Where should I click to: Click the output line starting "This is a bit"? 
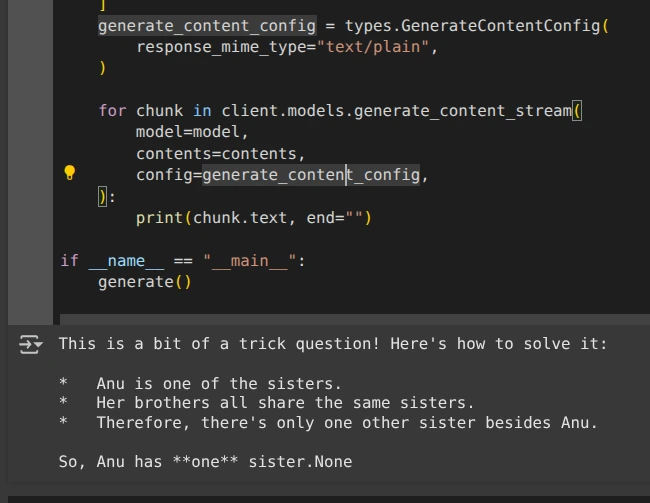[x=332, y=344]
